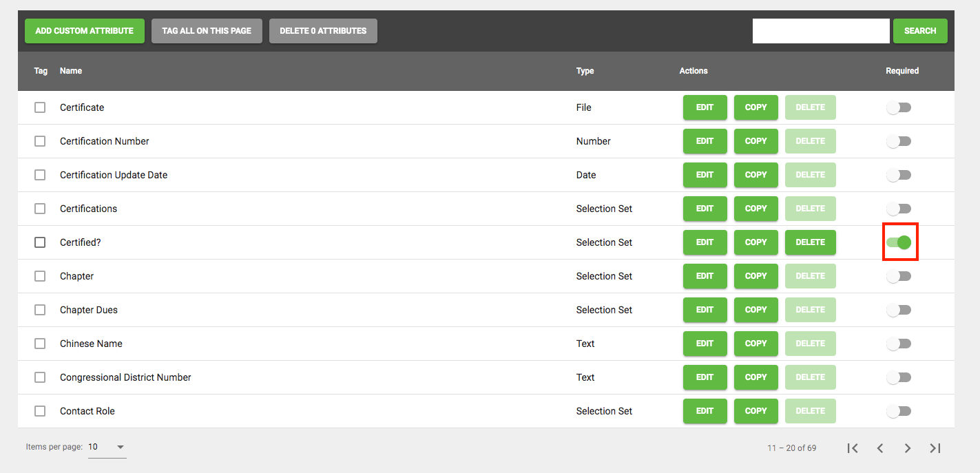980x473 pixels.
Task: Enable Required toggle for Chapter Dues
Action: (x=899, y=310)
